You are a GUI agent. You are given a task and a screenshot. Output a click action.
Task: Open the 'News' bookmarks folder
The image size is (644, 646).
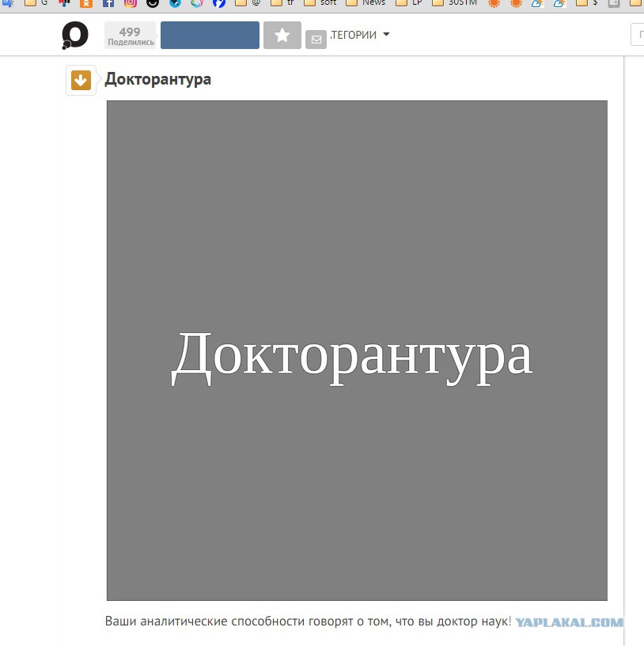point(366,3)
